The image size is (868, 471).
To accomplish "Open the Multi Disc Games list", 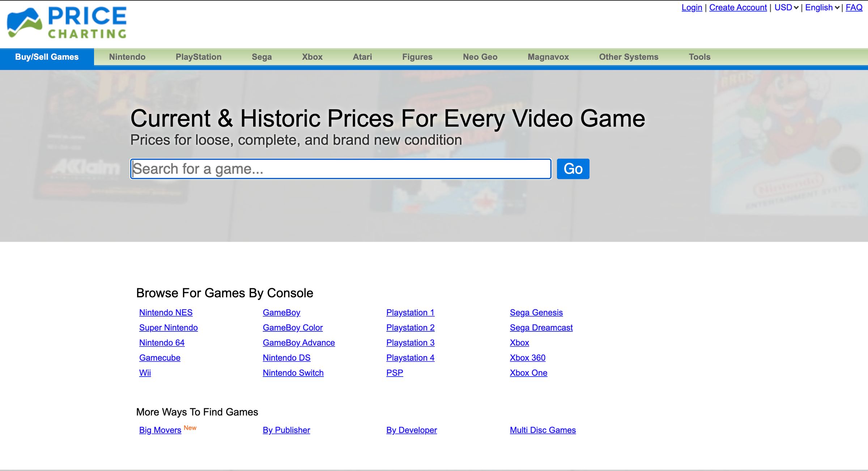I will coord(542,430).
